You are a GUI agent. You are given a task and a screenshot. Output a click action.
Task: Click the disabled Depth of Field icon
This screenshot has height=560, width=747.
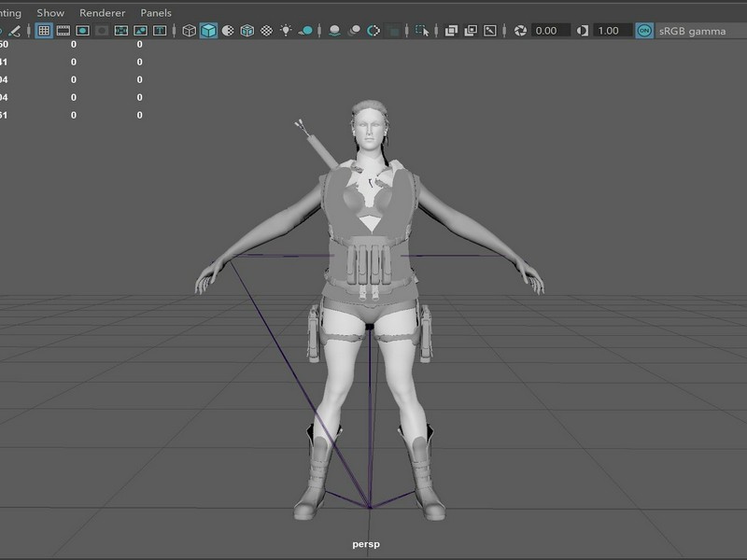pos(393,31)
